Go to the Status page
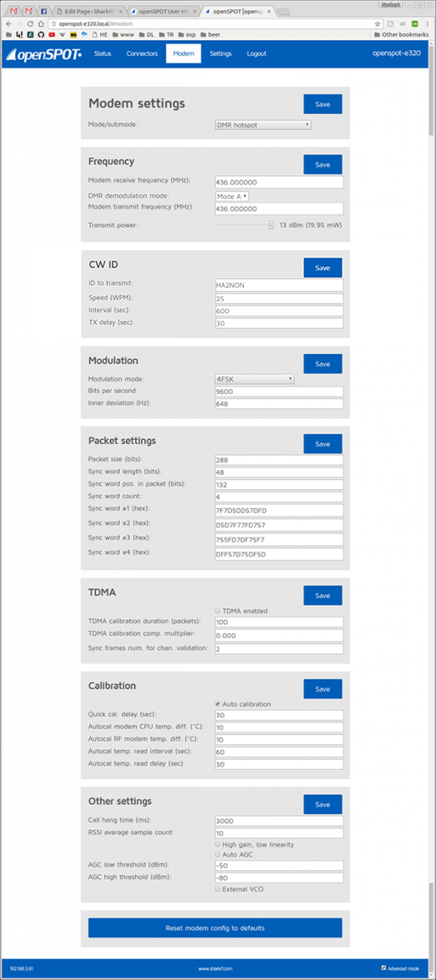The image size is (436, 980). [103, 54]
